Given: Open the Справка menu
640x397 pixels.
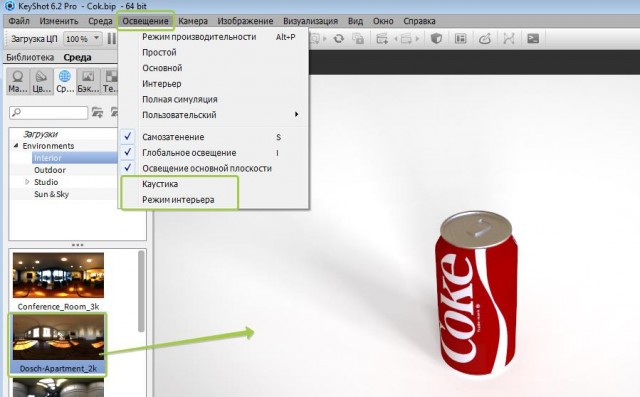Looking at the screenshot, I should tap(419, 21).
